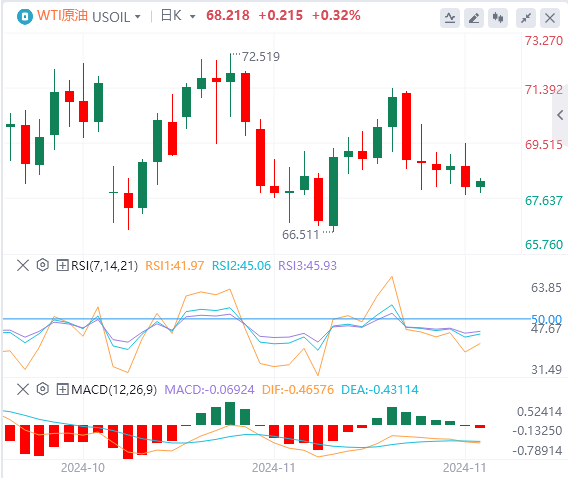The height and width of the screenshot is (478, 568).
Task: Close the chart with X button
Action: [x=550, y=18]
